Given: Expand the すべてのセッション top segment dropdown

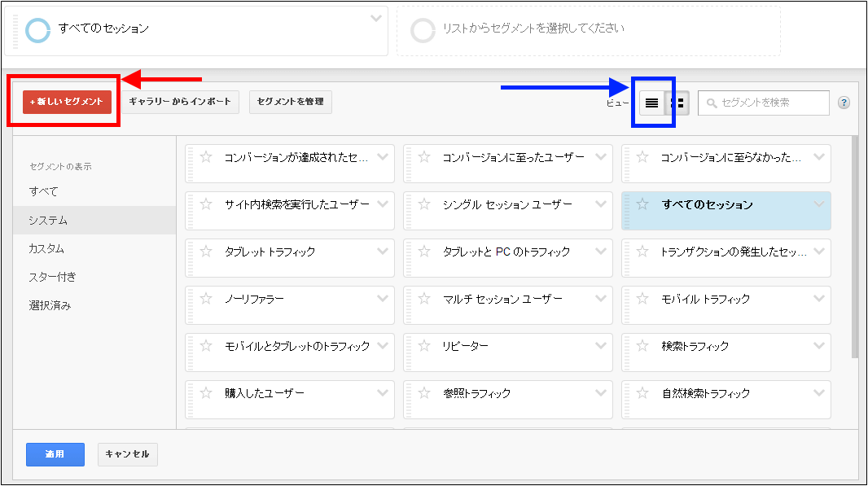Looking at the screenshot, I should pyautogui.click(x=375, y=18).
